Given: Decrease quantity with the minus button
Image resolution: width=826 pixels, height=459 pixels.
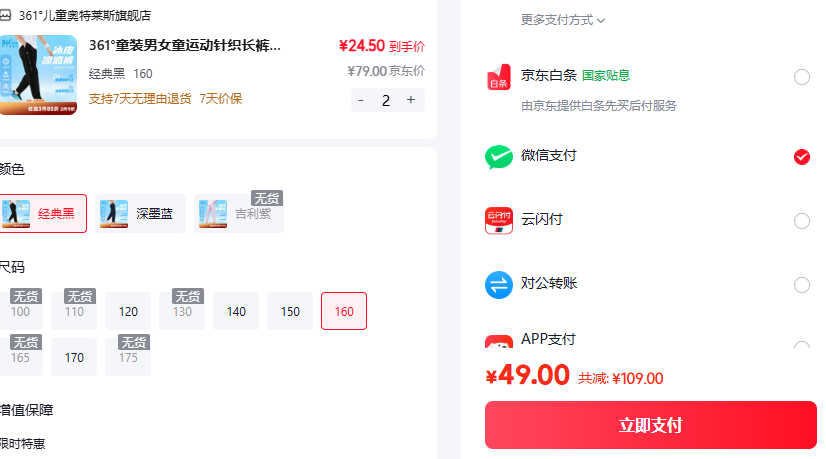Looking at the screenshot, I should coord(361,100).
